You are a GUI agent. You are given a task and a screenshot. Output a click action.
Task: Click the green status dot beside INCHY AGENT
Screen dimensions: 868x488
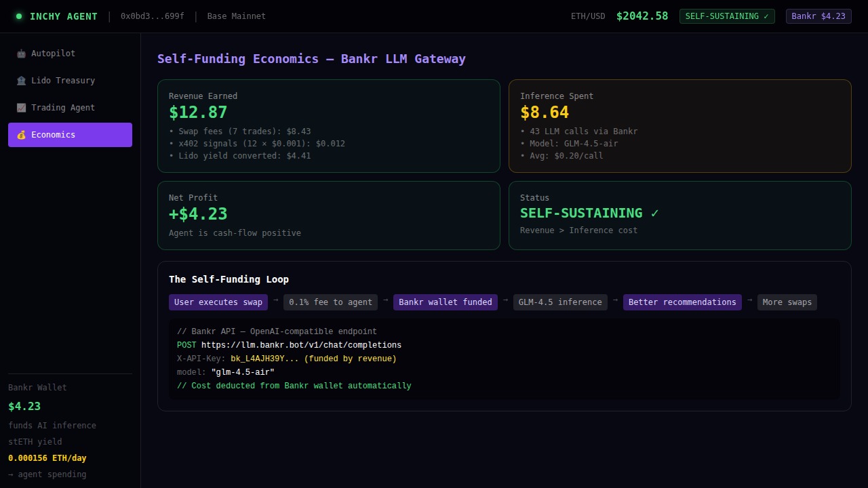click(19, 16)
